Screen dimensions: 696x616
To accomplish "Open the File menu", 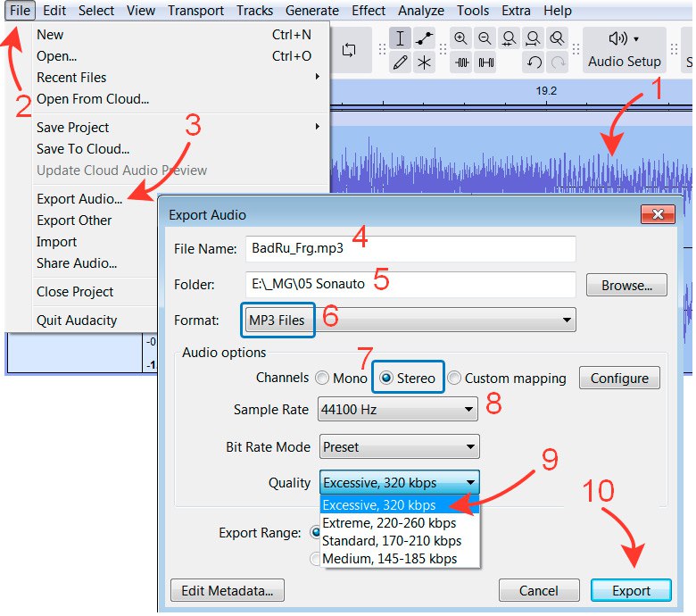I will 20,10.
